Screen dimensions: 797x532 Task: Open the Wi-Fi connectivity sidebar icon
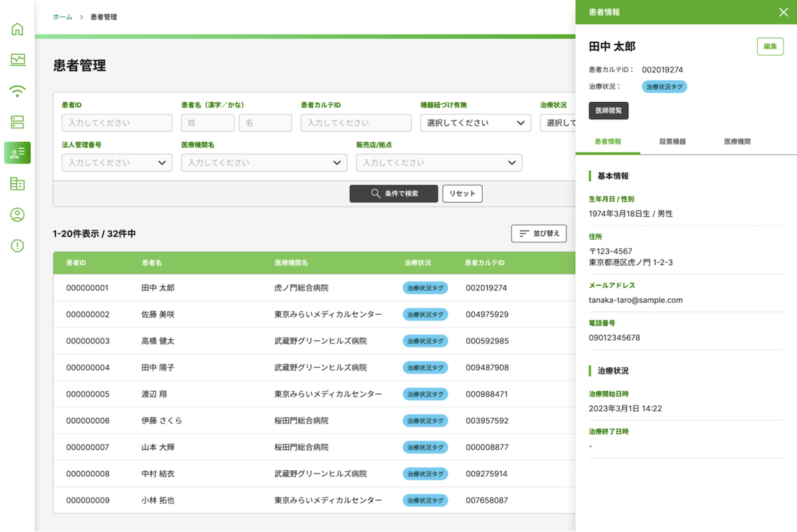(17, 91)
